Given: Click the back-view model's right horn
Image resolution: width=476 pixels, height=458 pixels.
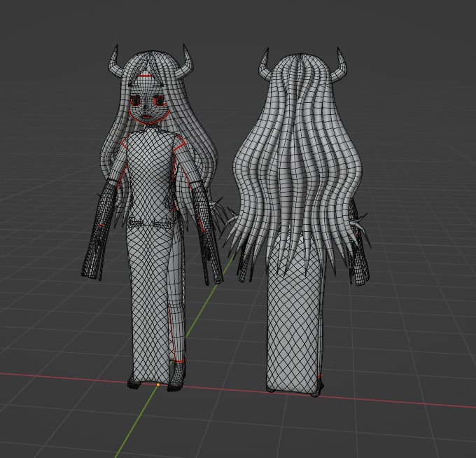Looking at the screenshot, I should pos(342,64).
